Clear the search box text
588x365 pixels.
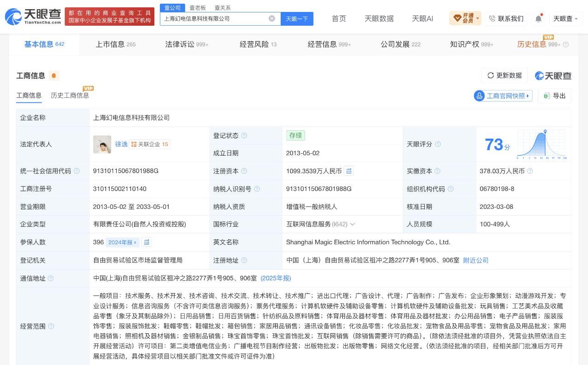click(x=272, y=18)
